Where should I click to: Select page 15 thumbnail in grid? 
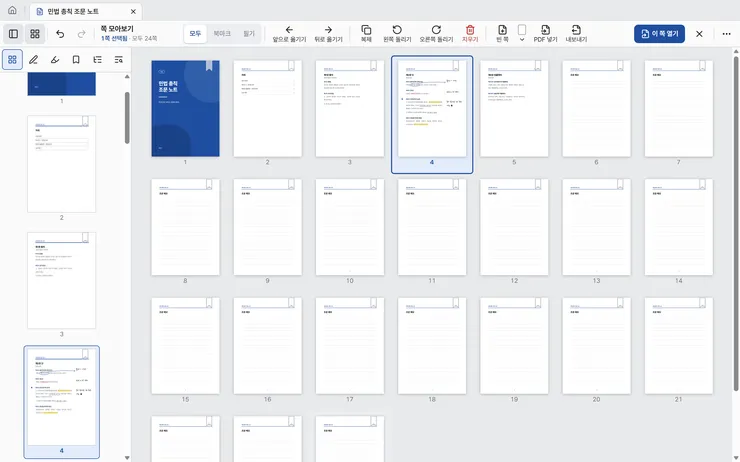tap(185, 345)
